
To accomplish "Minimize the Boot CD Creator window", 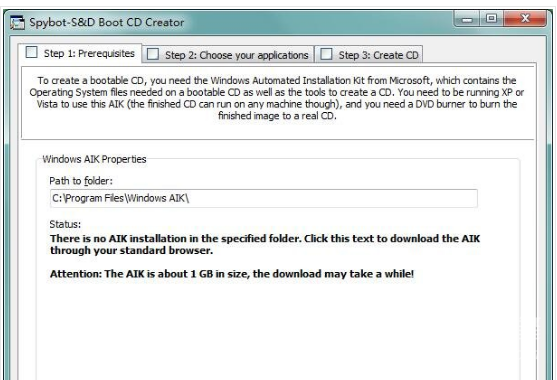I will 467,19.
